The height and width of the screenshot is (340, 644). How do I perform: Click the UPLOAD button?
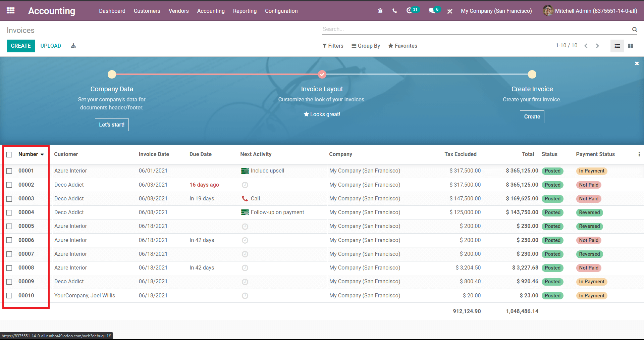(x=51, y=46)
